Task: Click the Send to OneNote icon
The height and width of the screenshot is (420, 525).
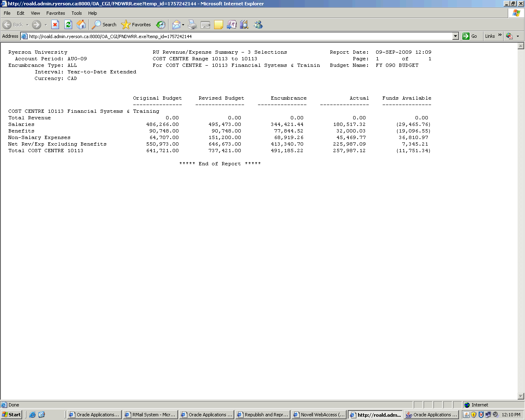Action: (x=232, y=25)
